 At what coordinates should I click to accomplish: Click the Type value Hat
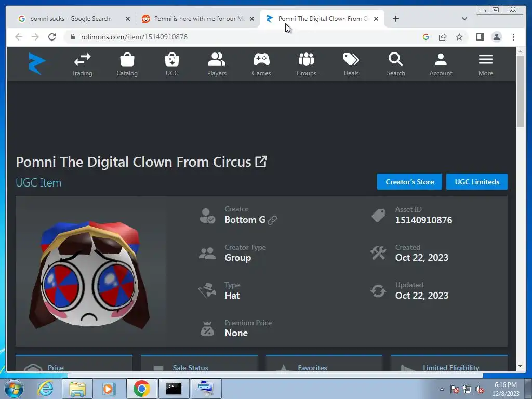pyautogui.click(x=232, y=296)
